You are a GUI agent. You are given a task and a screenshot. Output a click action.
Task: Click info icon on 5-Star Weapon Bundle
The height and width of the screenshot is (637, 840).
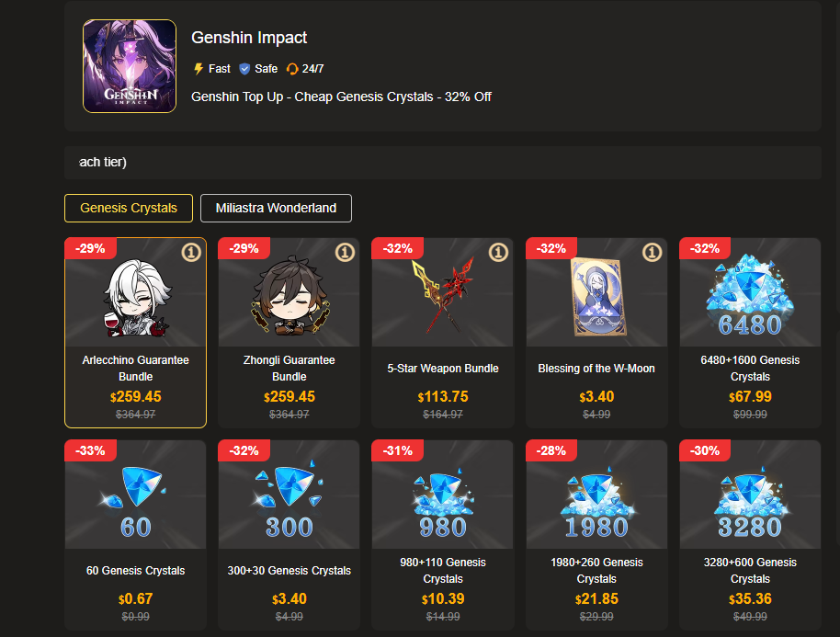pos(498,253)
